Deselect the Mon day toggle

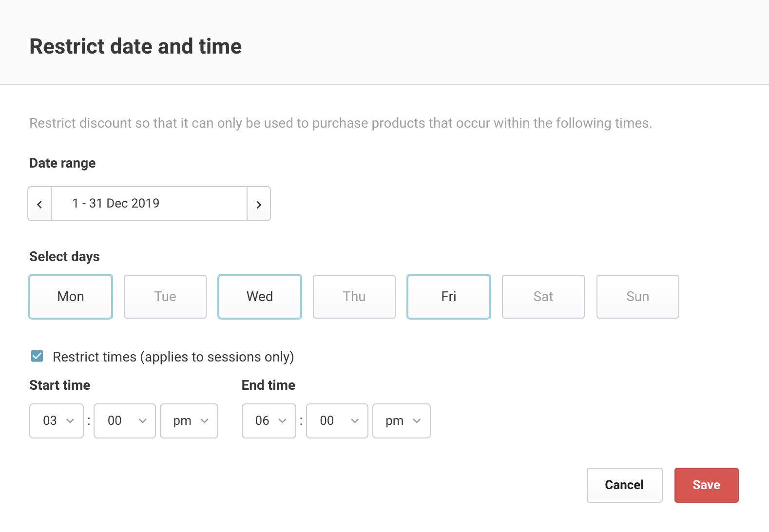pos(71,297)
